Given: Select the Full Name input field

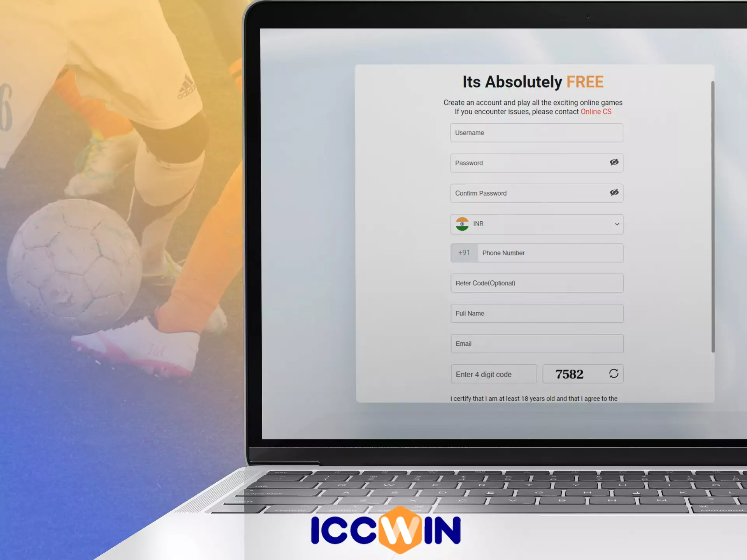Looking at the screenshot, I should tap(536, 313).
